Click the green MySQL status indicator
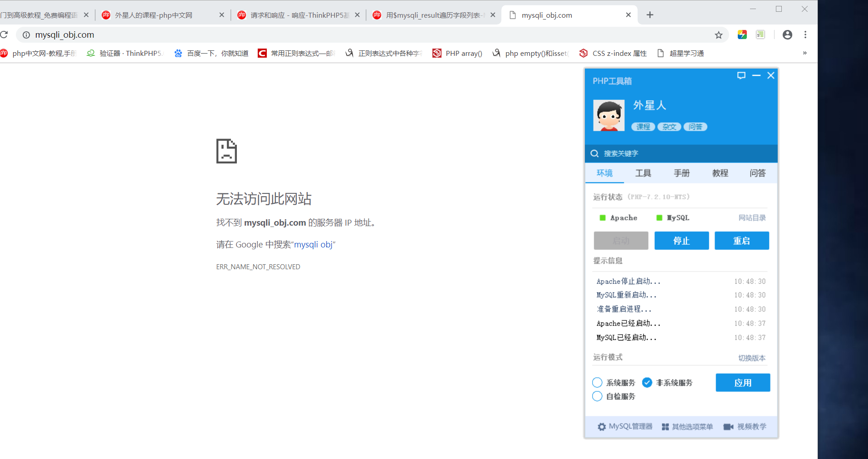868x459 pixels. (x=659, y=217)
